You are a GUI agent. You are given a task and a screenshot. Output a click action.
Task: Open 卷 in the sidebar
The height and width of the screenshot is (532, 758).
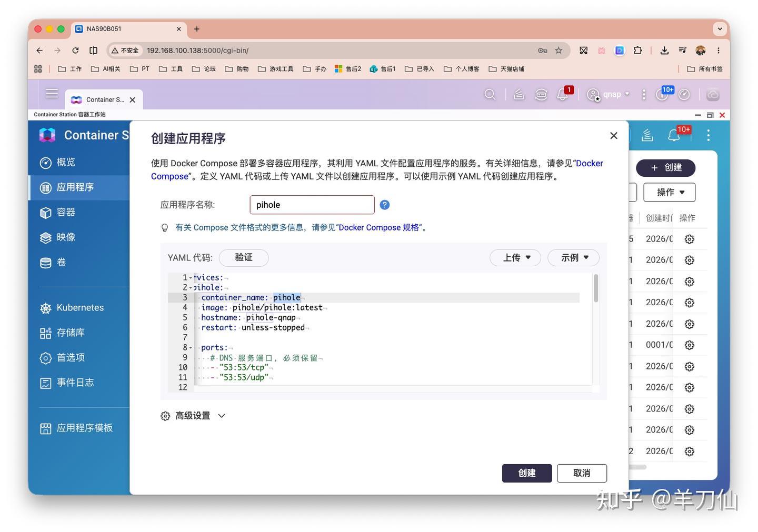tap(79, 262)
